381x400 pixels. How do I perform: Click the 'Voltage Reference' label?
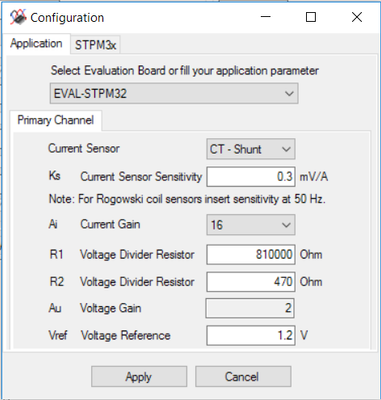click(126, 335)
